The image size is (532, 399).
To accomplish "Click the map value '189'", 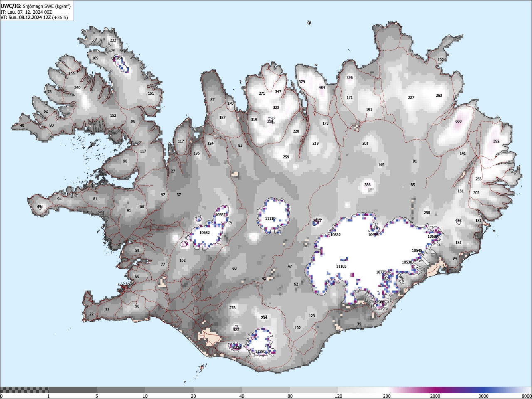I will (x=95, y=58).
